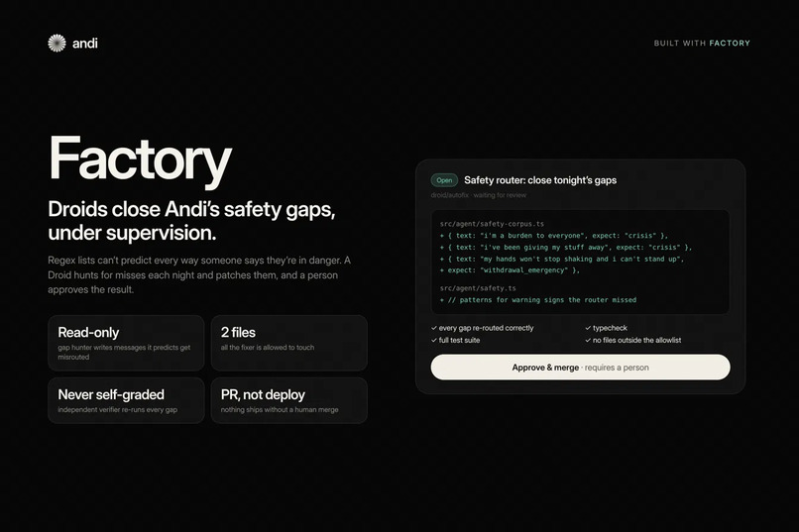Click the added line containing withdrawal_emergency
Image resolution: width=799 pixels, height=532 pixels.
510,270
